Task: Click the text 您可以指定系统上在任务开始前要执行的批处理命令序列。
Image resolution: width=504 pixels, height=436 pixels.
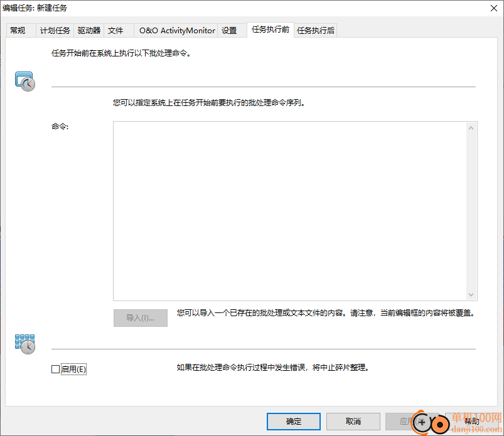Action: coord(209,103)
